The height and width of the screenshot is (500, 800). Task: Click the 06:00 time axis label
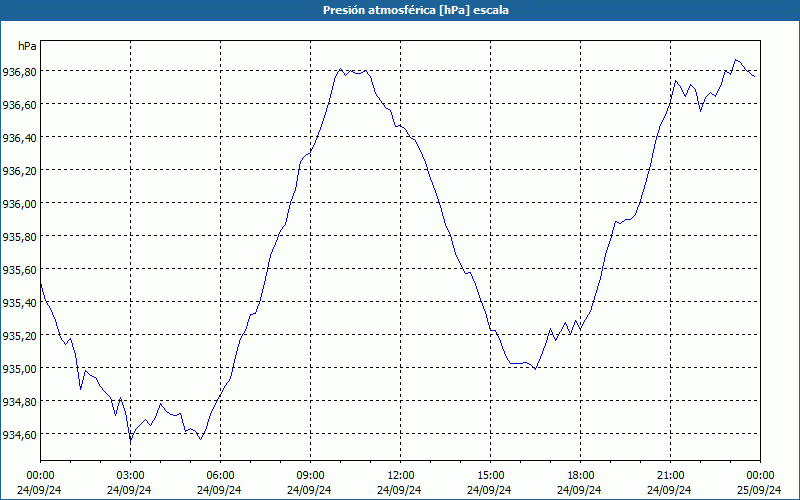pyautogui.click(x=220, y=476)
